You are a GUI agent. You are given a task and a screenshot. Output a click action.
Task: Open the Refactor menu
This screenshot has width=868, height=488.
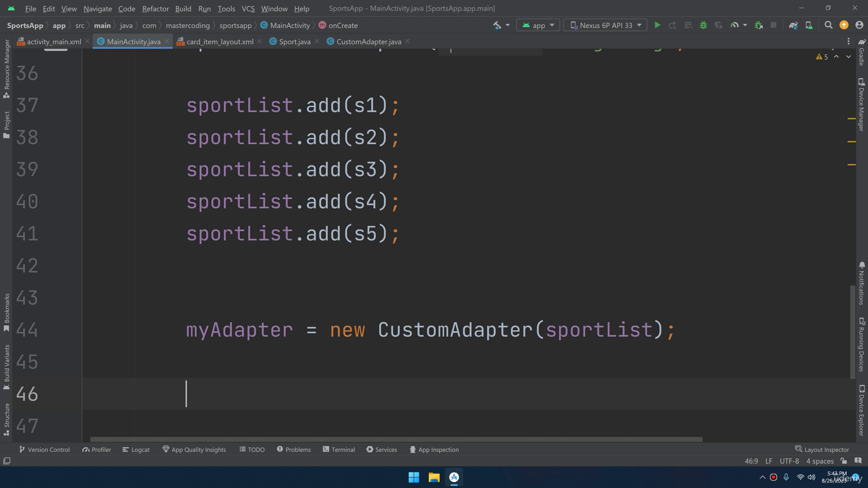(x=155, y=9)
